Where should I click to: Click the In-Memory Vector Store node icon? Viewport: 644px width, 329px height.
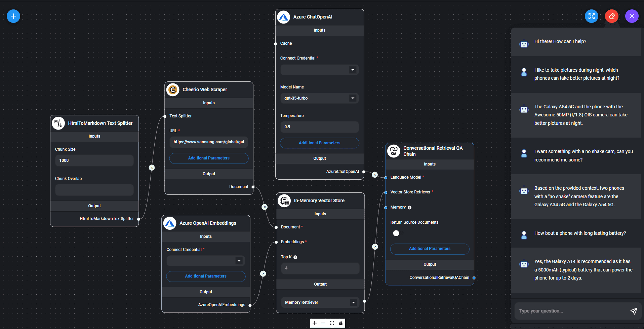[284, 201]
